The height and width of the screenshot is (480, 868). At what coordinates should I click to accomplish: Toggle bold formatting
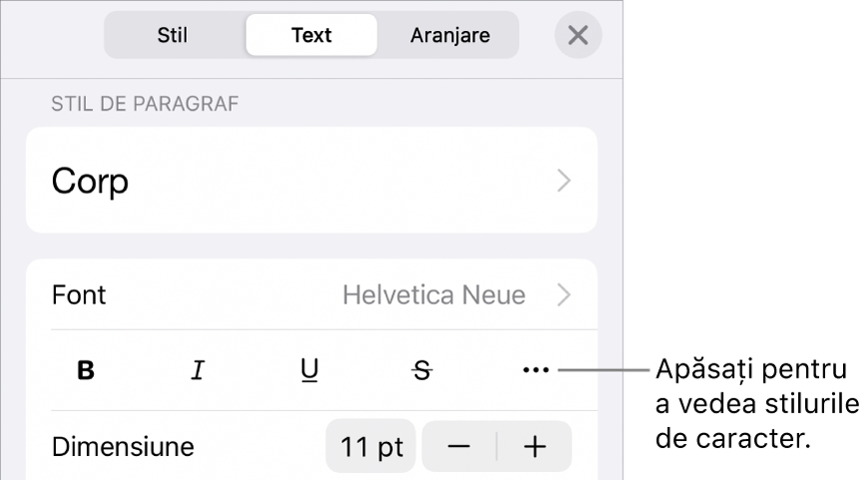pyautogui.click(x=86, y=370)
